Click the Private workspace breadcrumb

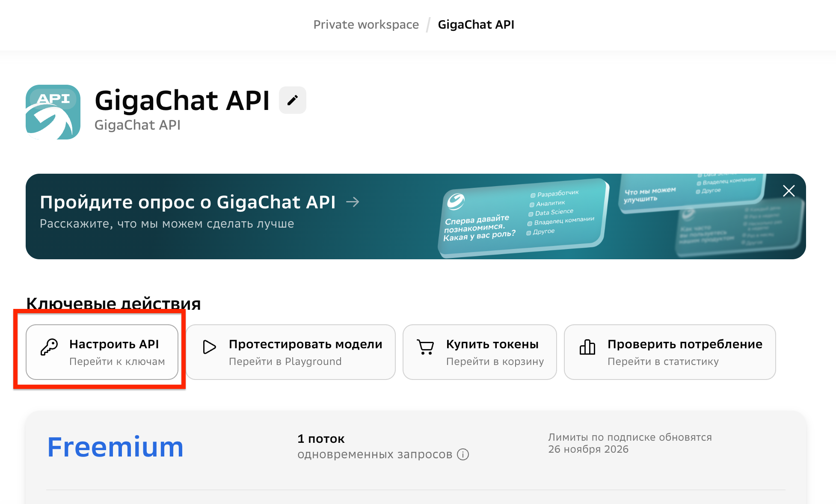tap(366, 25)
